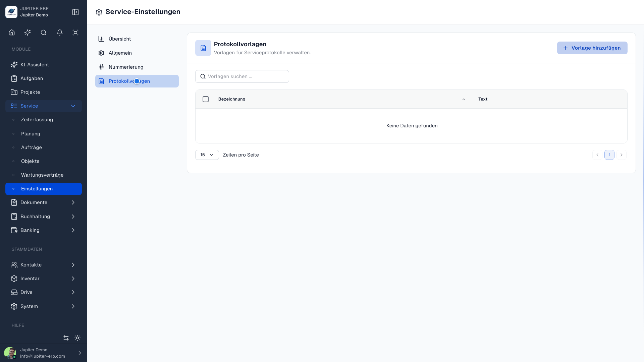Go to home icon
Image resolution: width=644 pixels, height=362 pixels.
click(x=12, y=33)
